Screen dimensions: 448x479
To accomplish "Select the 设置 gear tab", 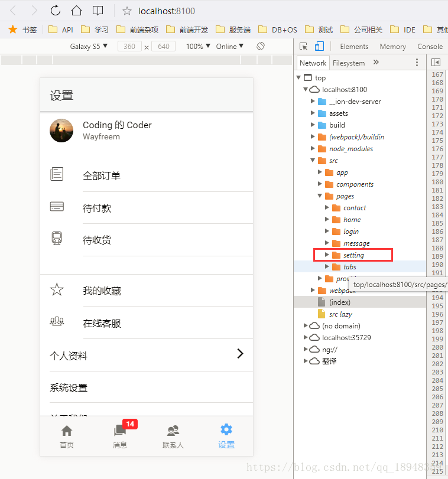I will (226, 436).
